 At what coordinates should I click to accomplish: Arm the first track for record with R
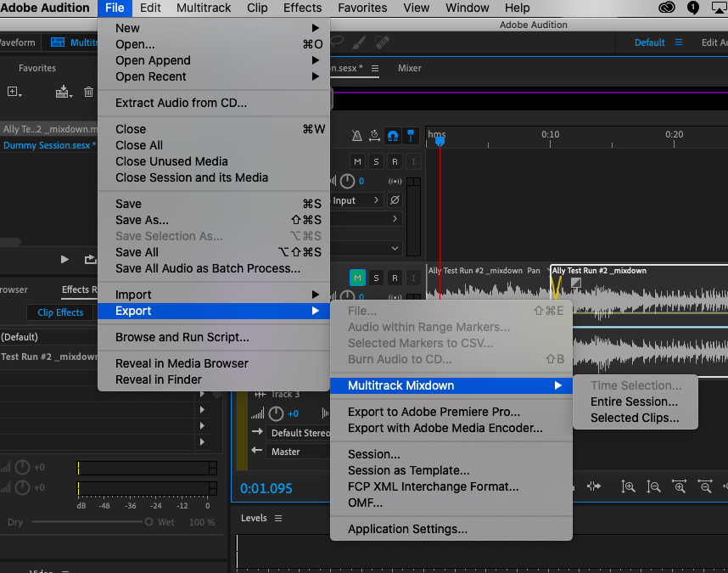(x=395, y=161)
